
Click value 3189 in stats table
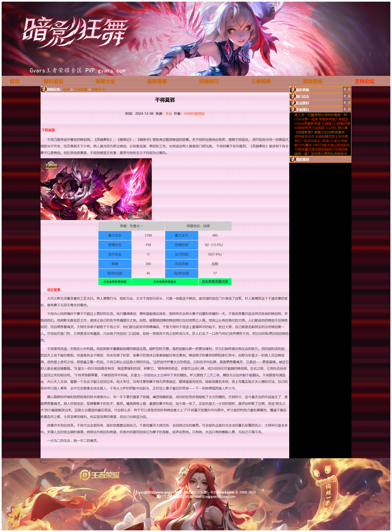[148, 235]
